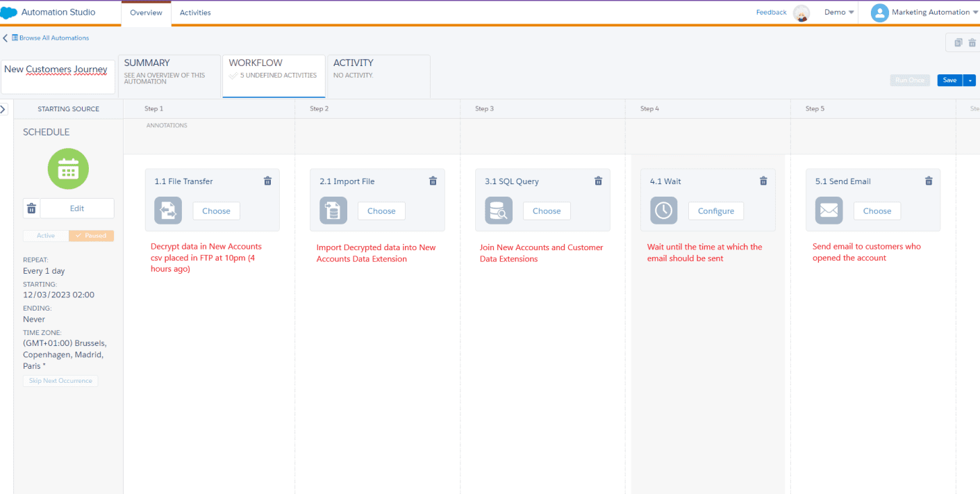
Task: Click the 4.1 Wait clock icon
Action: coord(663,211)
